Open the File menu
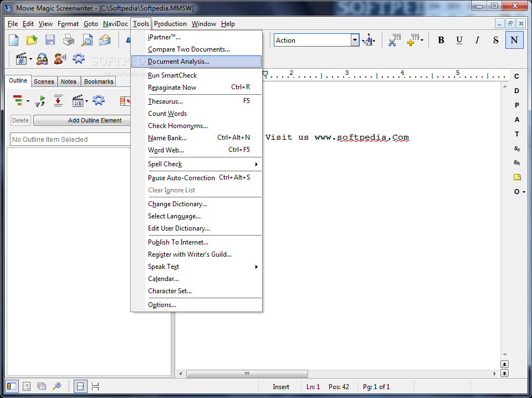The image size is (532, 398). pos(13,24)
